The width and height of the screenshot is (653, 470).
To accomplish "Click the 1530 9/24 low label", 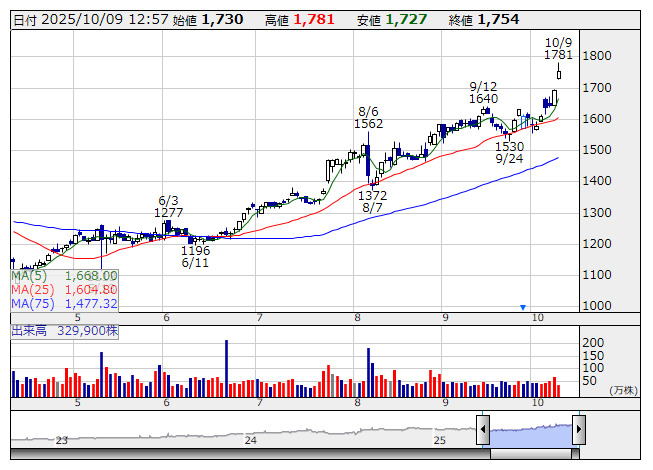I will point(509,152).
